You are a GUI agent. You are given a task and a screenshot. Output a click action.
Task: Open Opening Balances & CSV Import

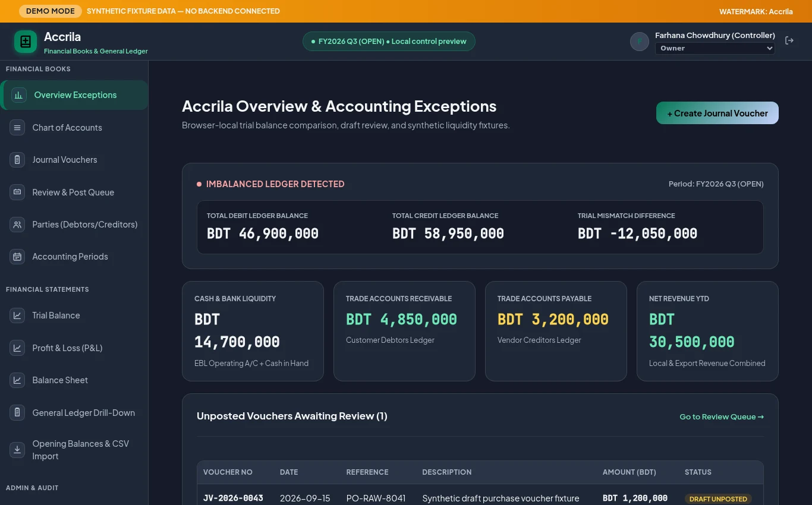pyautogui.click(x=74, y=450)
